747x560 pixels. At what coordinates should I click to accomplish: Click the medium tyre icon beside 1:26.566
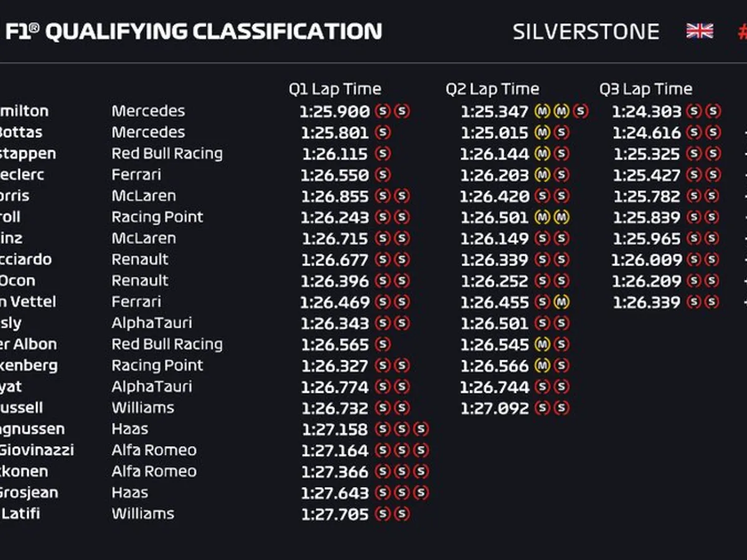click(x=542, y=366)
